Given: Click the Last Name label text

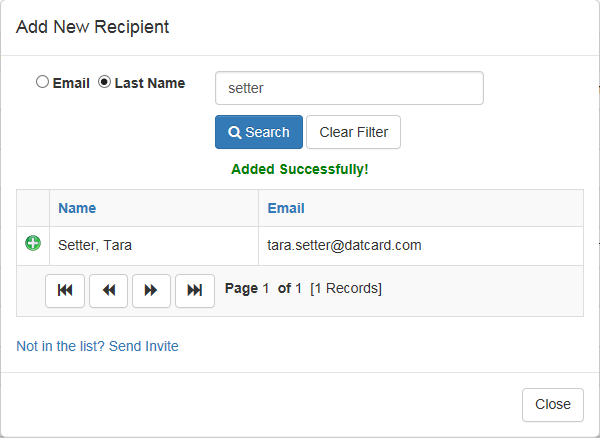Looking at the screenshot, I should [150, 83].
